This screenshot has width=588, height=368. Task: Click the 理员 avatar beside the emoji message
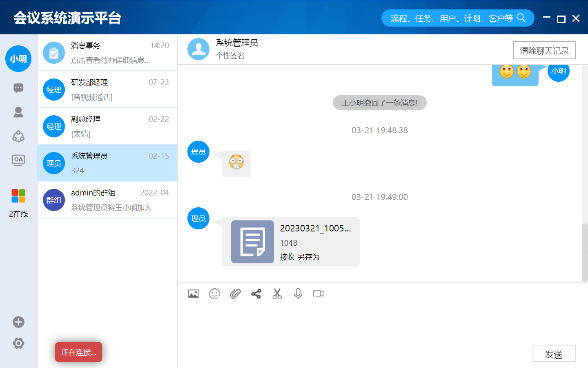pos(198,152)
